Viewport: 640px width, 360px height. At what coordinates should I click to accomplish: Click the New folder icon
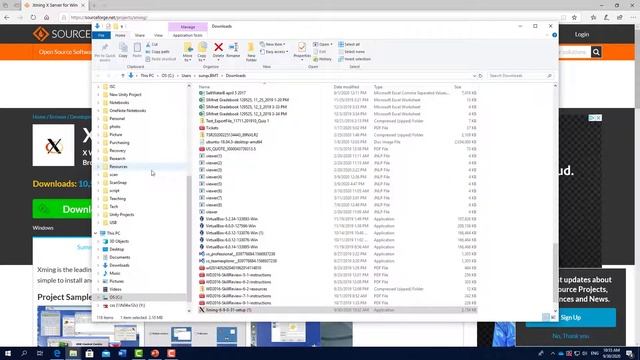tap(251, 47)
